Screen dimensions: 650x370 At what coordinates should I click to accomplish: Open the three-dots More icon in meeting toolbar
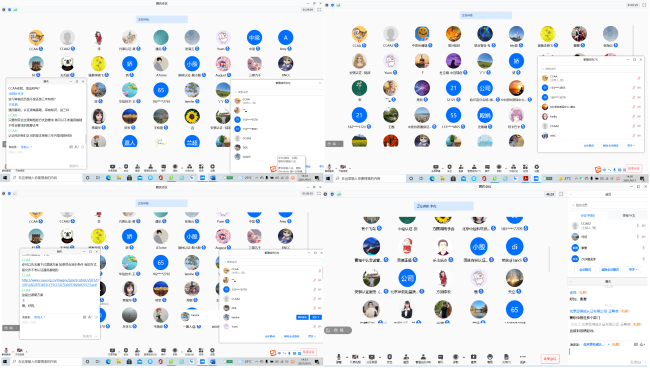[523, 357]
